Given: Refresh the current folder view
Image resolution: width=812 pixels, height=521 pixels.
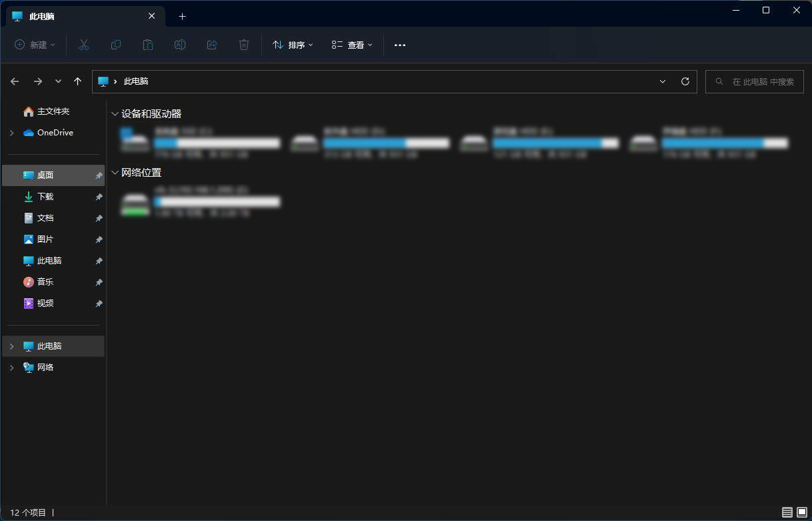Looking at the screenshot, I should [685, 81].
